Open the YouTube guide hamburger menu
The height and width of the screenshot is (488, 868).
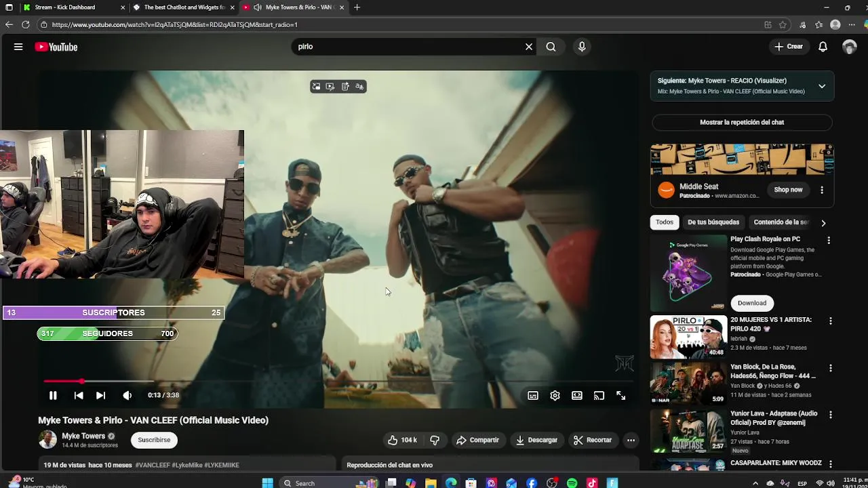pos(18,47)
